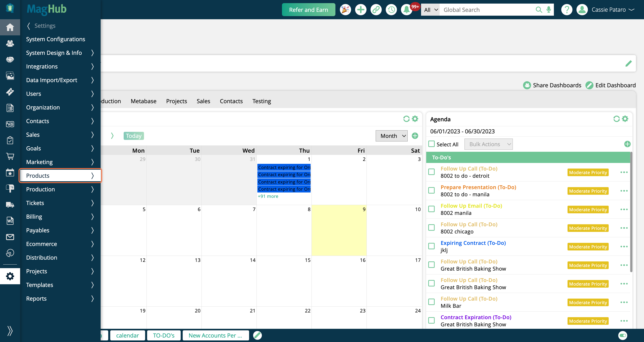Open the ticket icon in sidebar
644x342 pixels.
coord(10,92)
